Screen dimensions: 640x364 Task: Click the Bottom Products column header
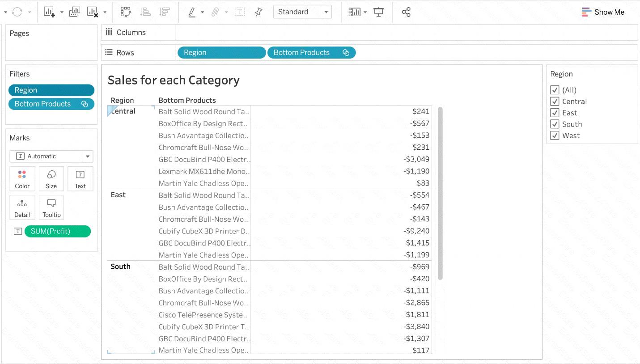click(187, 100)
